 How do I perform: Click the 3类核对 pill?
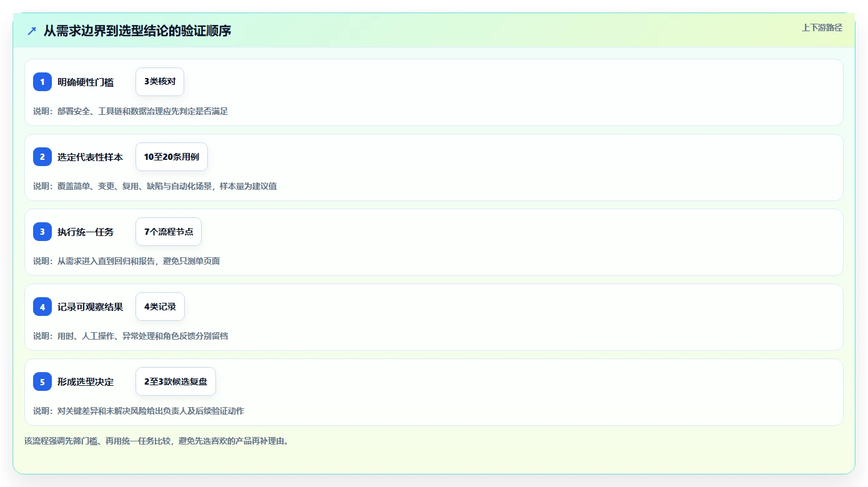(160, 82)
